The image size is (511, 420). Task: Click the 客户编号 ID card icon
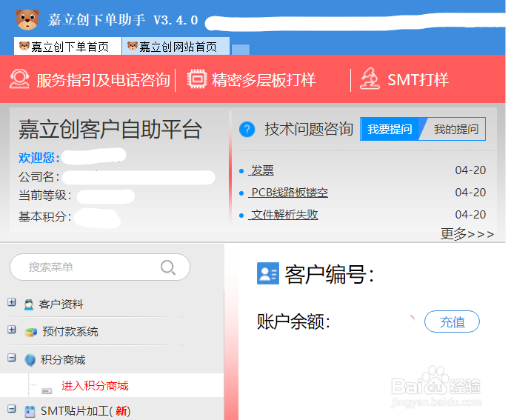268,273
